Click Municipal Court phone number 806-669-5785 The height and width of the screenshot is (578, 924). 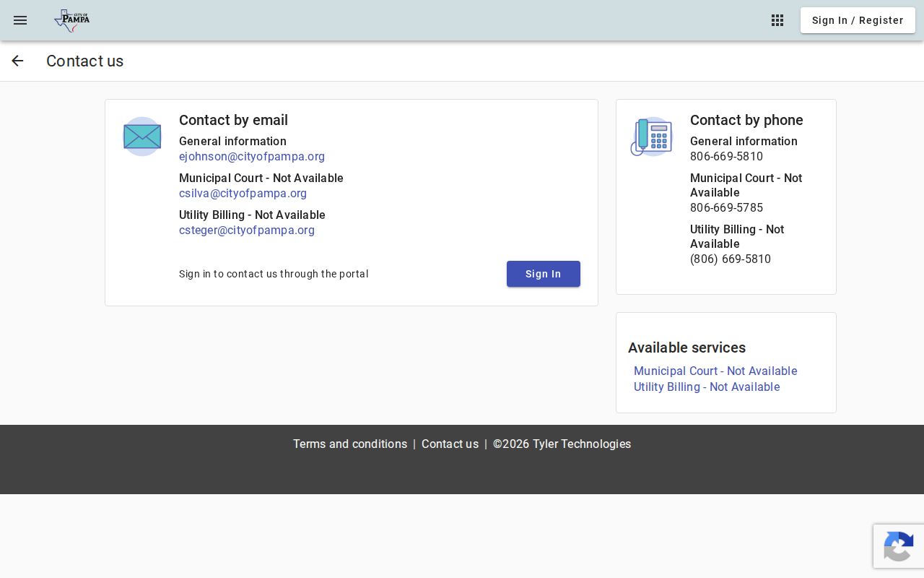click(726, 208)
